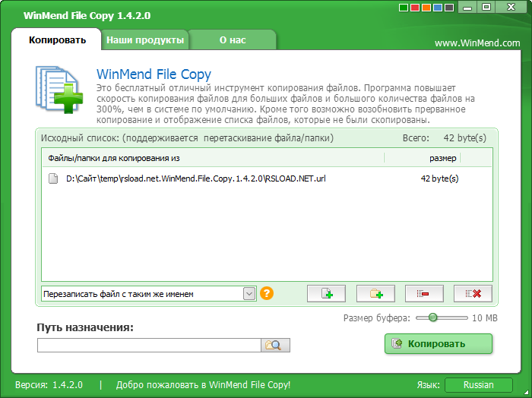Clear the whole list with the red X button
The width and height of the screenshot is (532, 398).
(473, 294)
